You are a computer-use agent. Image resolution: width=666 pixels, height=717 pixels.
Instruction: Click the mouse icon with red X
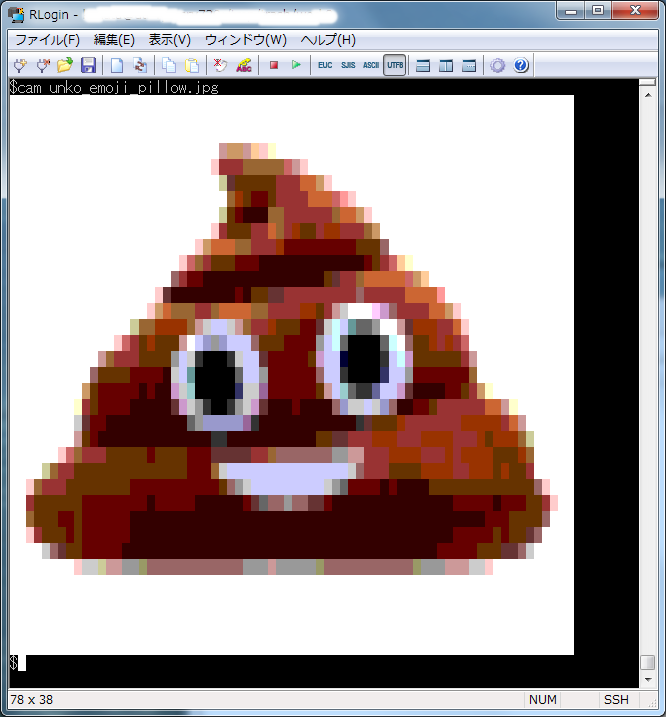tap(220, 65)
